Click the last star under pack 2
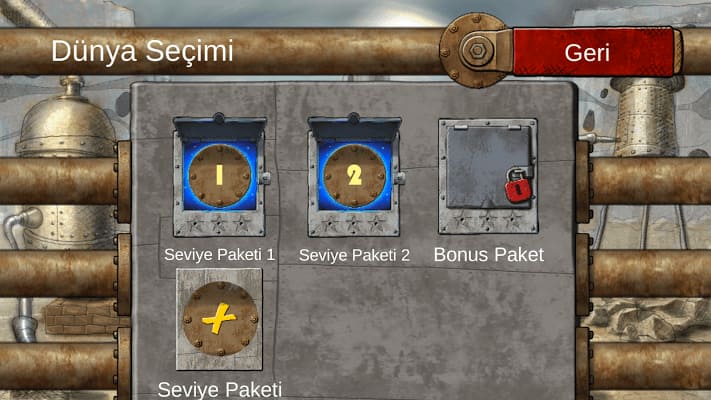Image resolution: width=711 pixels, height=400 pixels. [377, 224]
